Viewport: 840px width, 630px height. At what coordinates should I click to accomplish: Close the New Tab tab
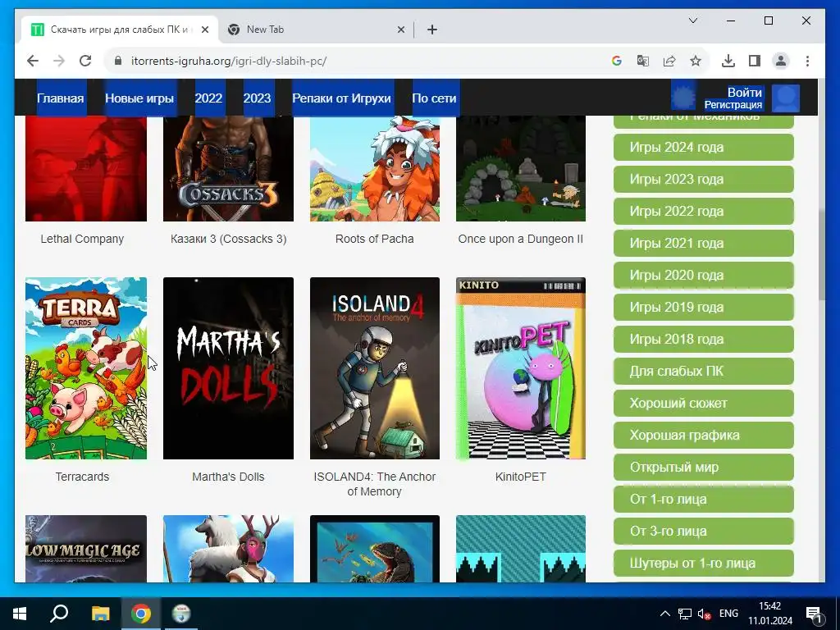click(x=400, y=30)
